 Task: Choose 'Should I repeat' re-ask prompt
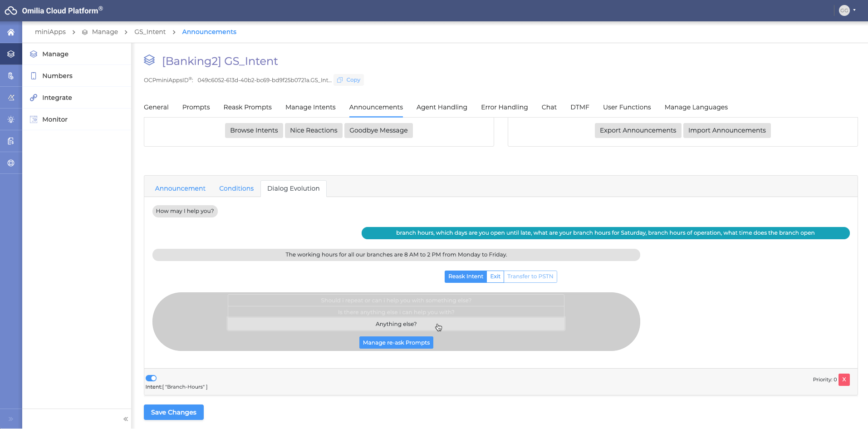tap(396, 301)
